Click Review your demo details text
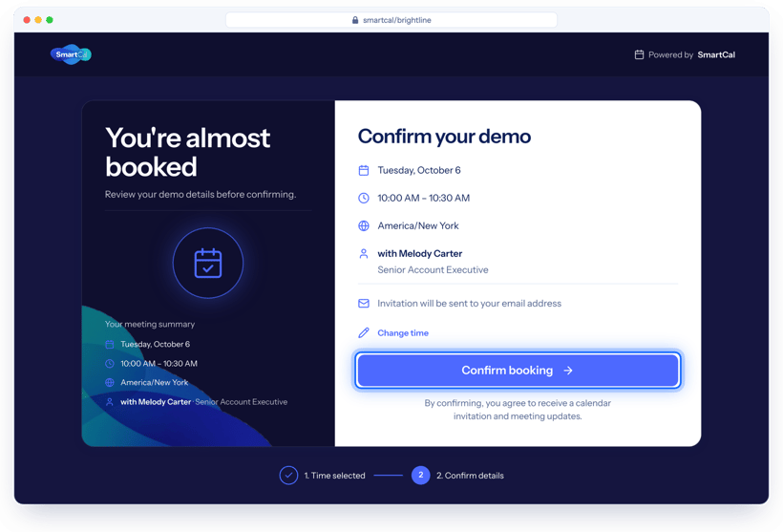 pos(201,194)
